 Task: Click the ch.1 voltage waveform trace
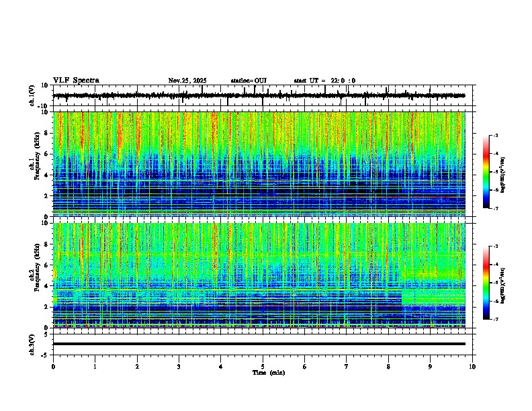(259, 95)
